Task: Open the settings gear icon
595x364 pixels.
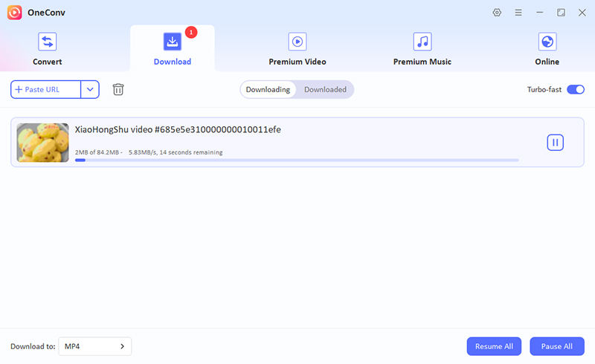Action: pos(497,13)
